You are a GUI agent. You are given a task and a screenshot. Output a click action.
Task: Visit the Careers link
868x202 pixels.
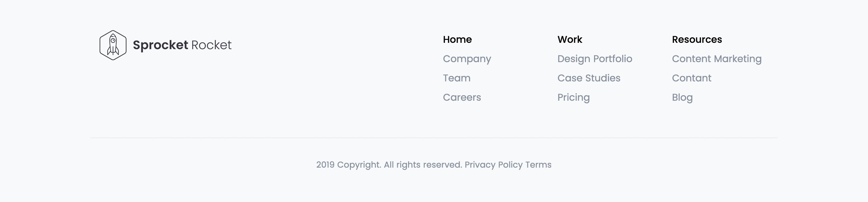point(462,97)
